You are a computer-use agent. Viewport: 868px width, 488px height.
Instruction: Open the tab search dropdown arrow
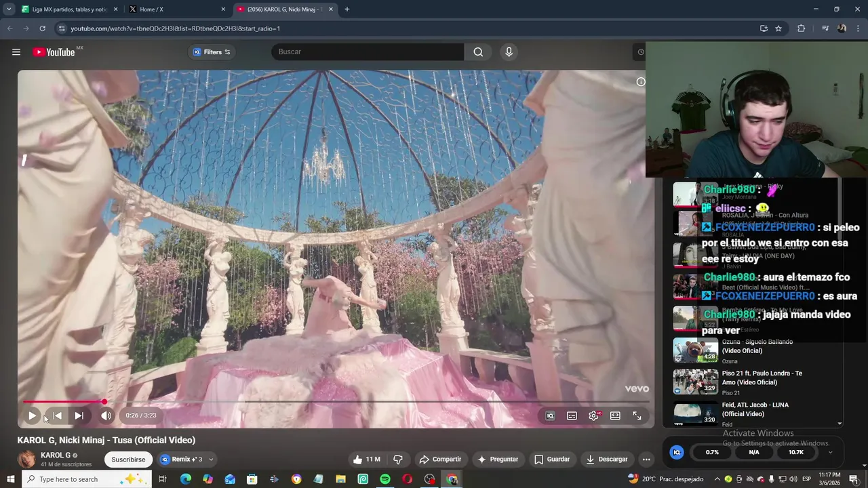(x=9, y=9)
